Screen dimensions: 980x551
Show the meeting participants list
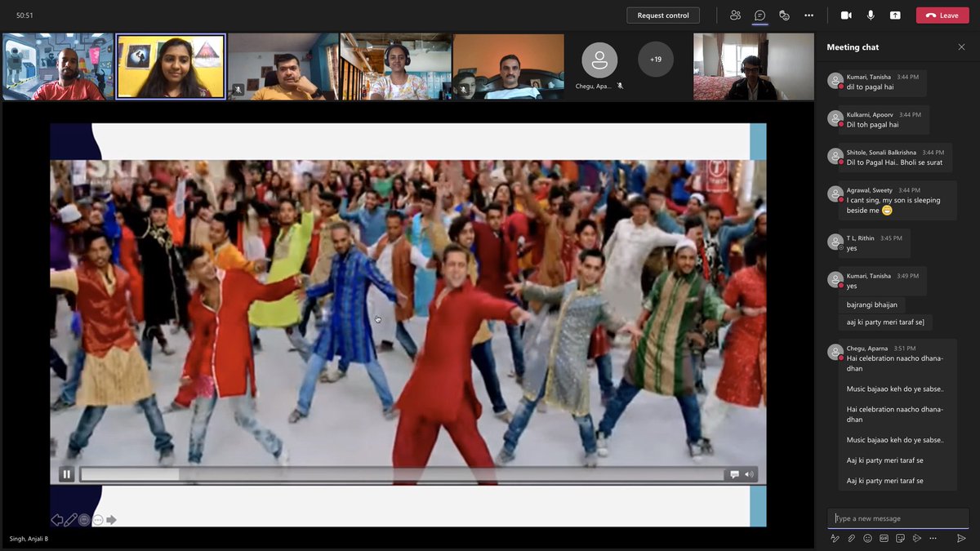point(736,15)
